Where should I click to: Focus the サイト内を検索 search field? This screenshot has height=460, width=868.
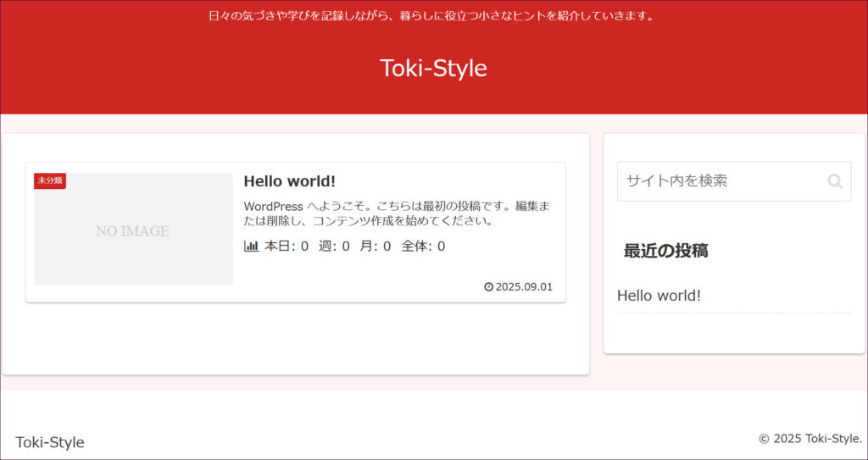tap(721, 181)
